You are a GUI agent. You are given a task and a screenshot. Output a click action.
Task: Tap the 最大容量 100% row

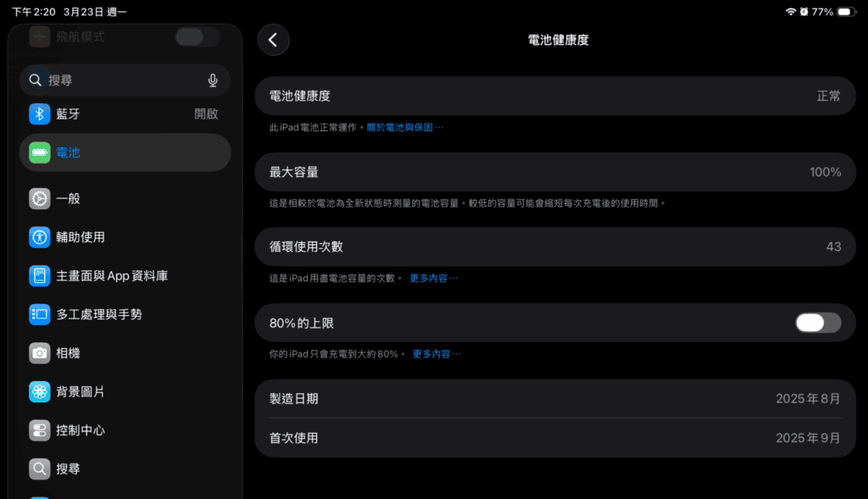pyautogui.click(x=555, y=172)
